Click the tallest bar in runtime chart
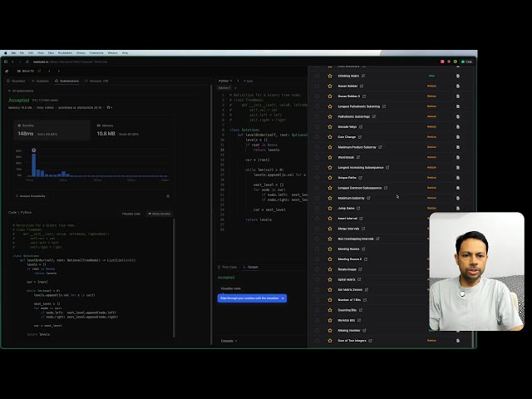Screen dimensions: 532x399 click(33, 165)
